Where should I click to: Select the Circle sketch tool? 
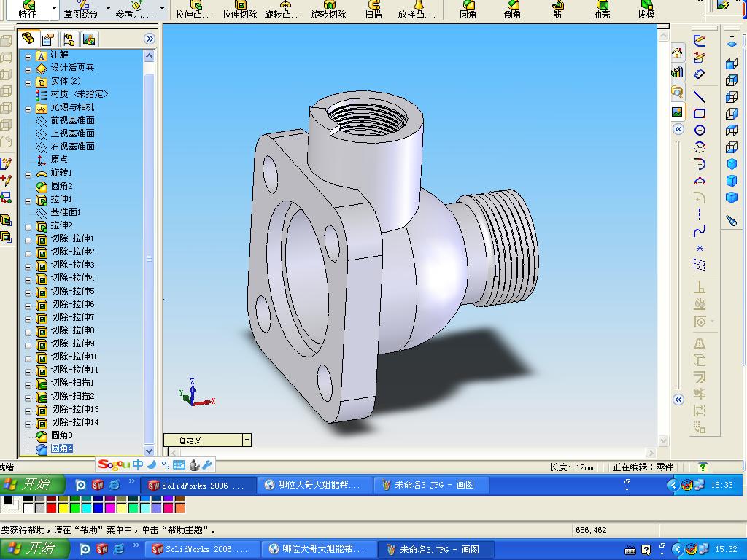(x=700, y=130)
